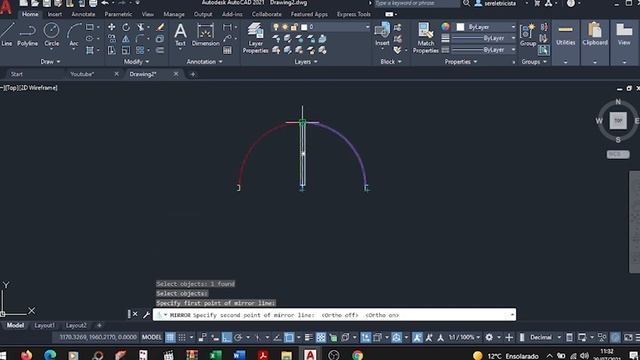Open the Annotate ribbon tab
Image resolution: width=640 pixels, height=360 pixels.
coord(83,14)
